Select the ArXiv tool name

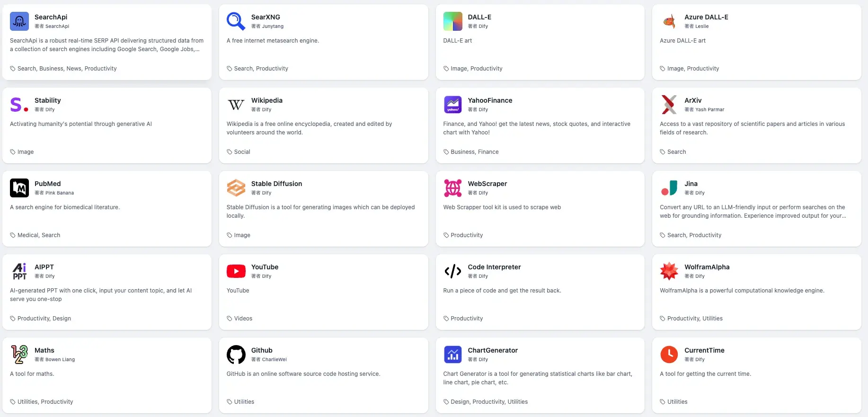click(692, 100)
